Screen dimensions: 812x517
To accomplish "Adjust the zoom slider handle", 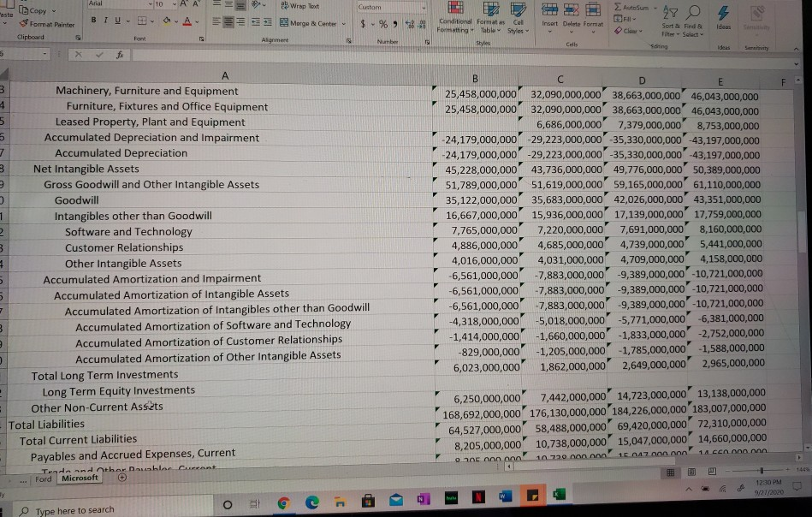I will click(x=762, y=471).
